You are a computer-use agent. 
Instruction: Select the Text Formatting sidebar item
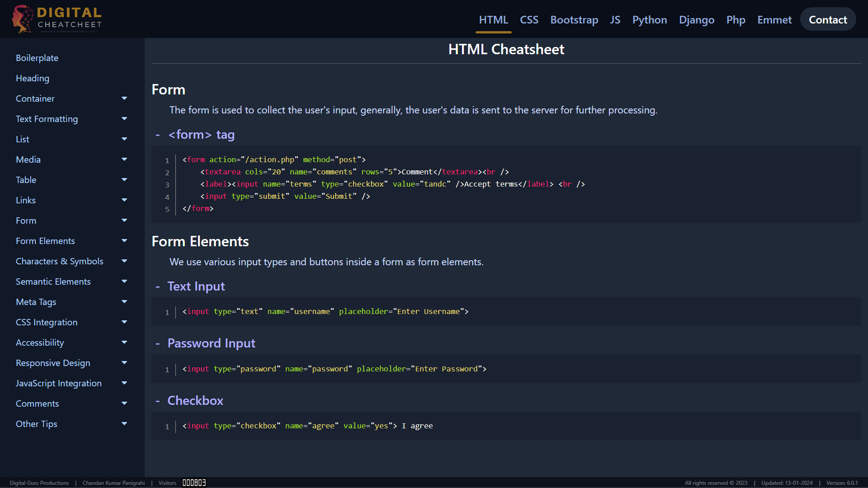[47, 119]
